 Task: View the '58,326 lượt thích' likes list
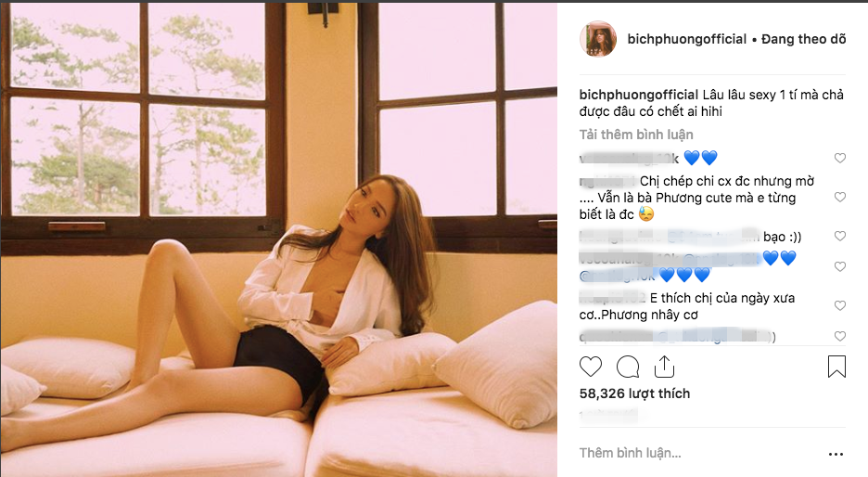[x=634, y=393]
